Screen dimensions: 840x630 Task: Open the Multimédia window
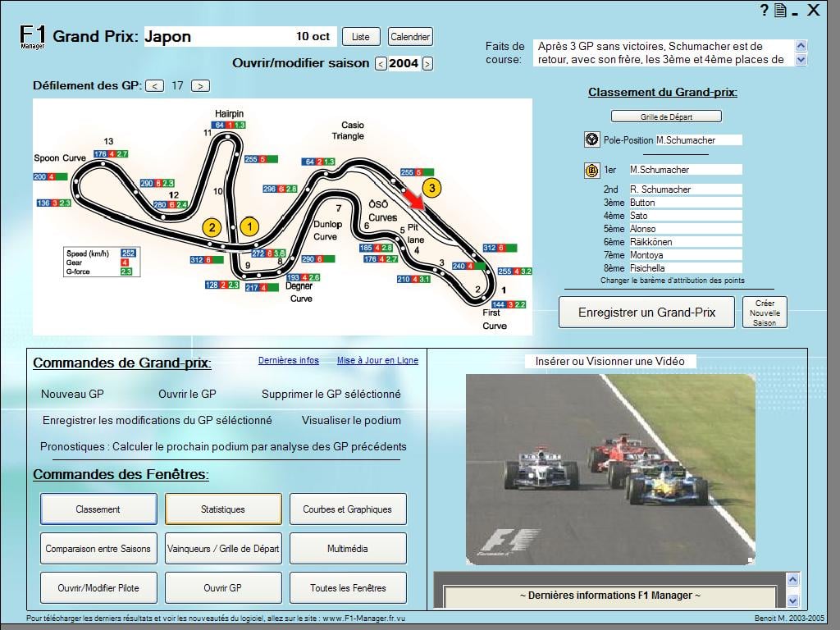(348, 549)
